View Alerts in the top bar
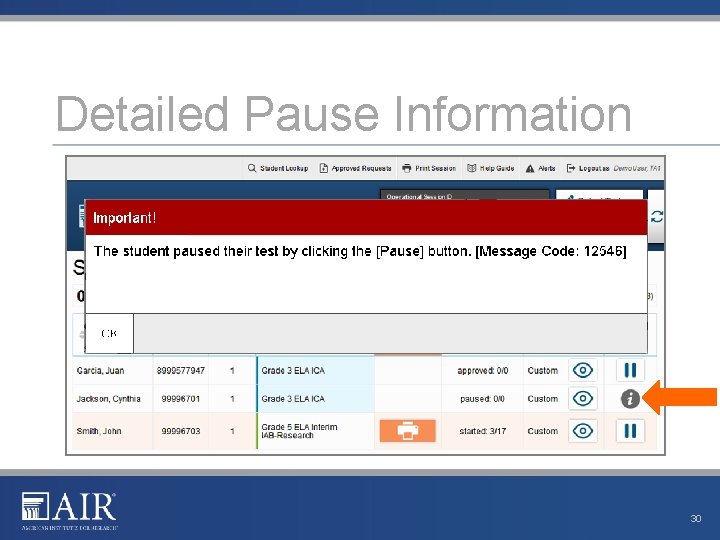This screenshot has width=720, height=540. pyautogui.click(x=540, y=168)
